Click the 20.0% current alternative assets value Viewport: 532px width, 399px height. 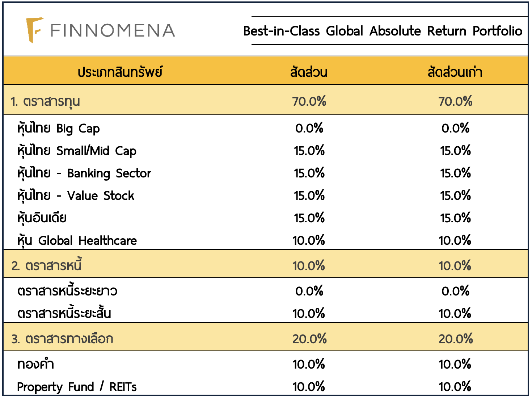[x=309, y=339]
